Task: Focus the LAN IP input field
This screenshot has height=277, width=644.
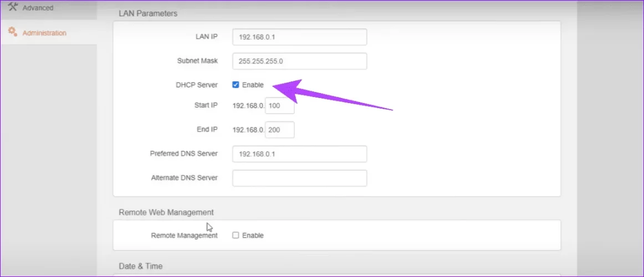Action: 299,37
